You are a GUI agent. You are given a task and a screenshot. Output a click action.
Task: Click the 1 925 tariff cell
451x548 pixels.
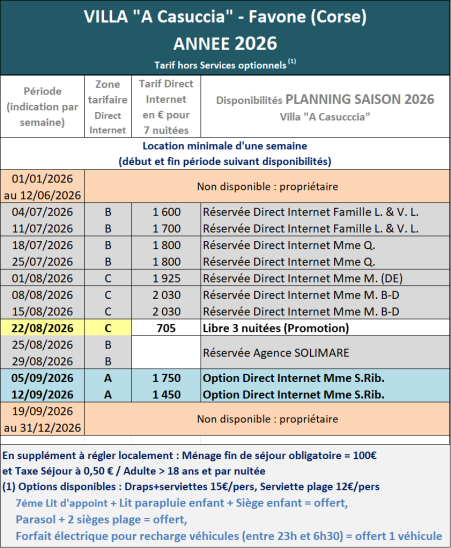(x=166, y=278)
